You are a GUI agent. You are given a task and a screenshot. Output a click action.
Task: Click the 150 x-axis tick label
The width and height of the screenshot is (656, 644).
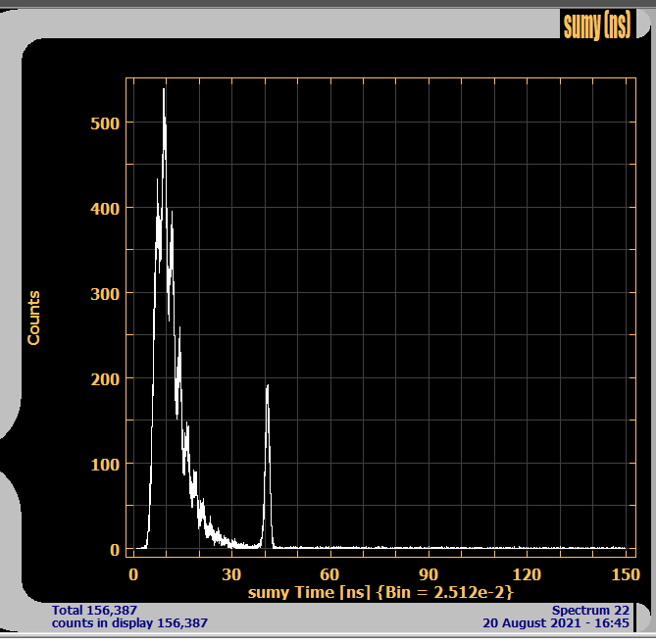626,574
